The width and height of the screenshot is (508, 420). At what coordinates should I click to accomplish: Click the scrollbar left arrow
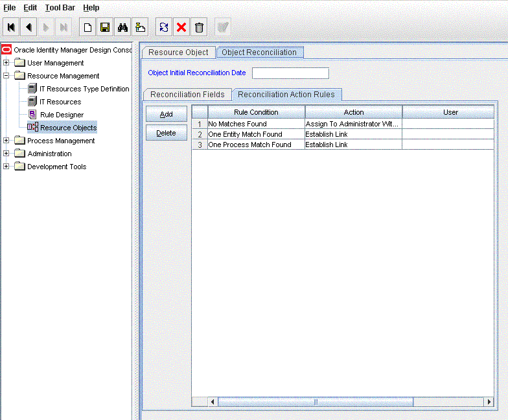[213, 402]
